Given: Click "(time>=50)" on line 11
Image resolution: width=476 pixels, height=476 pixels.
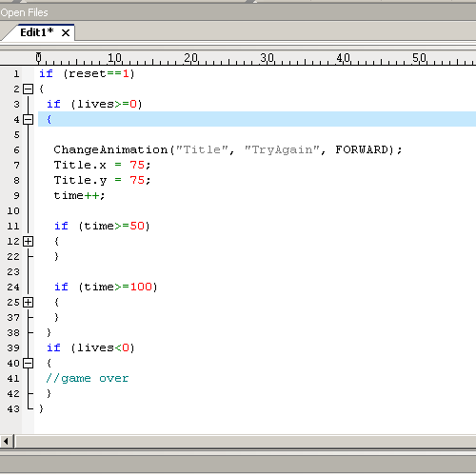Looking at the screenshot, I should tap(114, 226).
